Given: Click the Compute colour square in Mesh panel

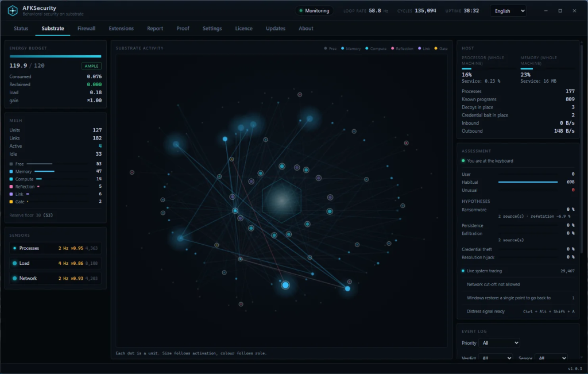Looking at the screenshot, I should (x=11, y=179).
